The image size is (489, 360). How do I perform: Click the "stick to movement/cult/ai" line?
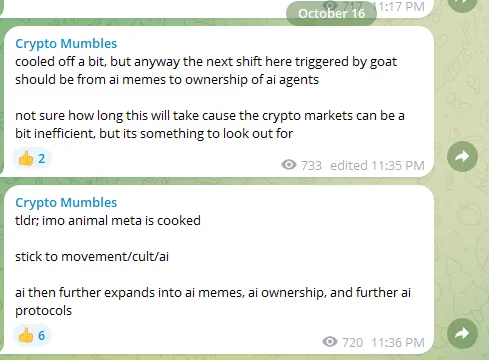click(92, 257)
